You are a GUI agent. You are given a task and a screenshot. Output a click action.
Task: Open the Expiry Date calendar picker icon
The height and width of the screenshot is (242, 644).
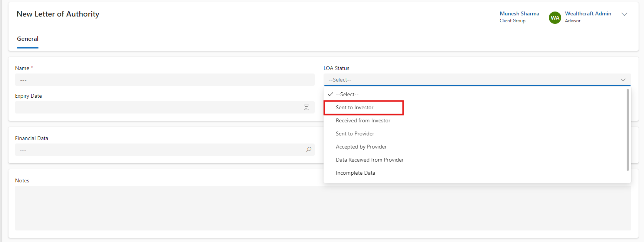point(307,107)
